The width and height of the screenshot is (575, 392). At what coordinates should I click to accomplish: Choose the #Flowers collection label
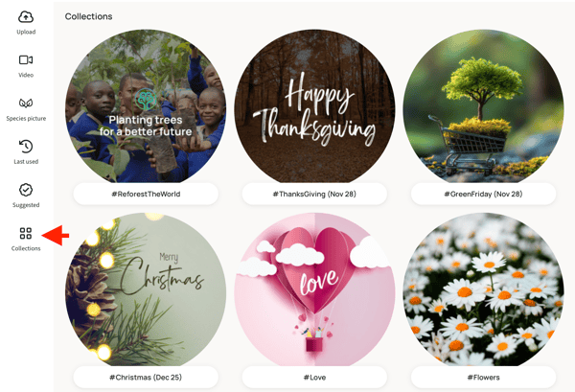click(483, 377)
